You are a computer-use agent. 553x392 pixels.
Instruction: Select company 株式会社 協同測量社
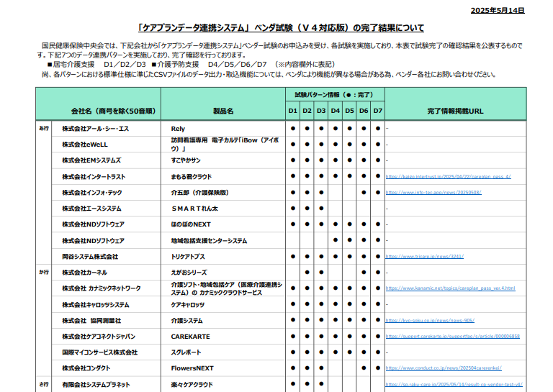click(x=91, y=321)
